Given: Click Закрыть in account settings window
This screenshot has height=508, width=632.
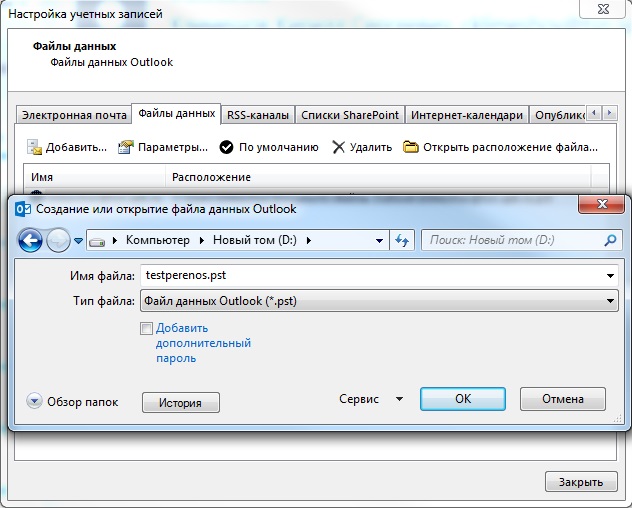Looking at the screenshot, I should (x=581, y=482).
